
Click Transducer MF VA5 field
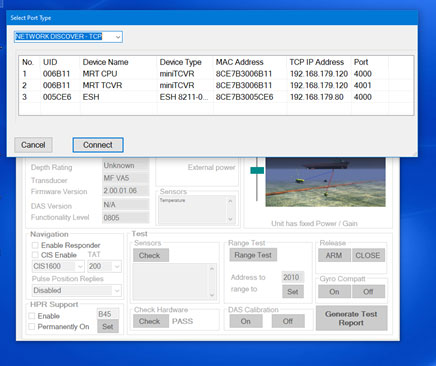click(x=125, y=178)
